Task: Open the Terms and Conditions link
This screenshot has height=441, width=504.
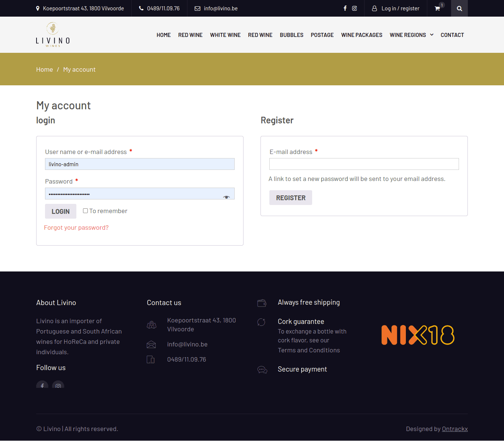Action: (309, 350)
